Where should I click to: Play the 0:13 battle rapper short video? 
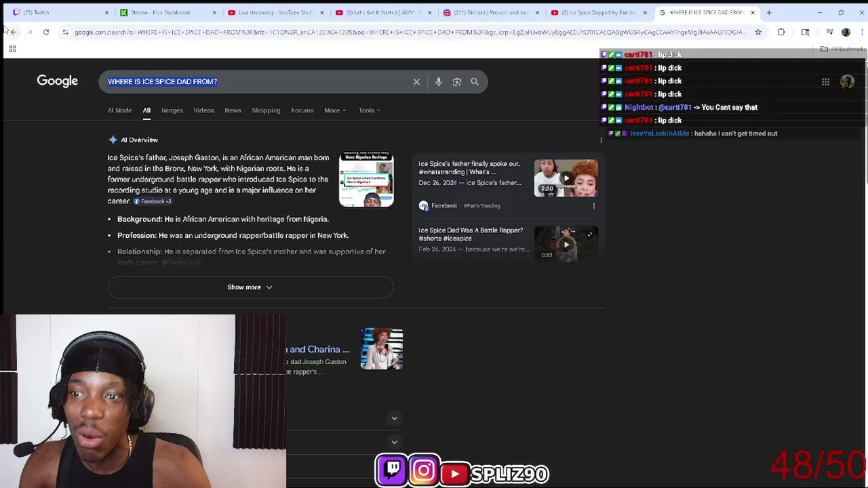pos(566,244)
